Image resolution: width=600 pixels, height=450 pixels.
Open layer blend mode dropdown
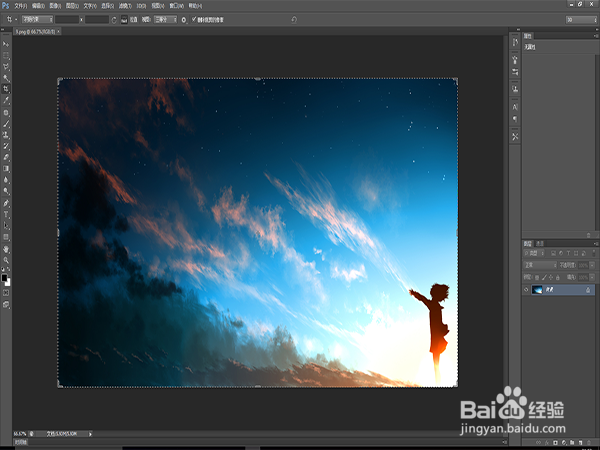coord(540,265)
